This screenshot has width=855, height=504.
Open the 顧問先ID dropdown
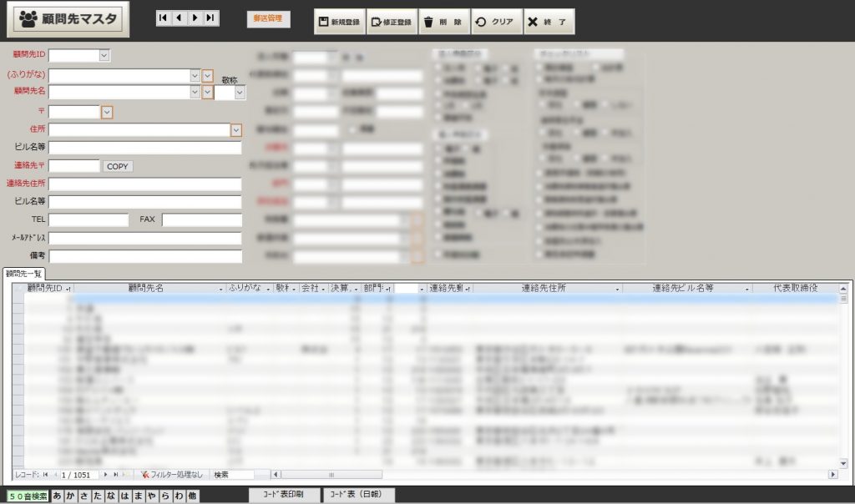[104, 55]
